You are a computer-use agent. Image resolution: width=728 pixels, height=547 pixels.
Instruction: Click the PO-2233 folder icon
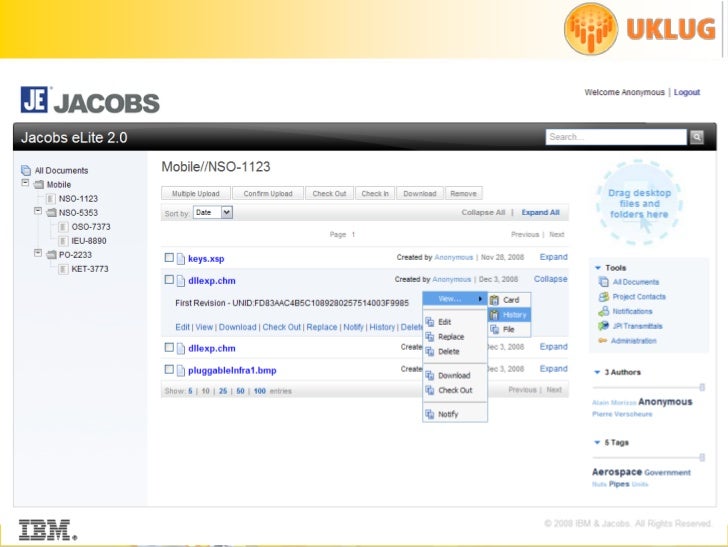pyautogui.click(x=51, y=254)
